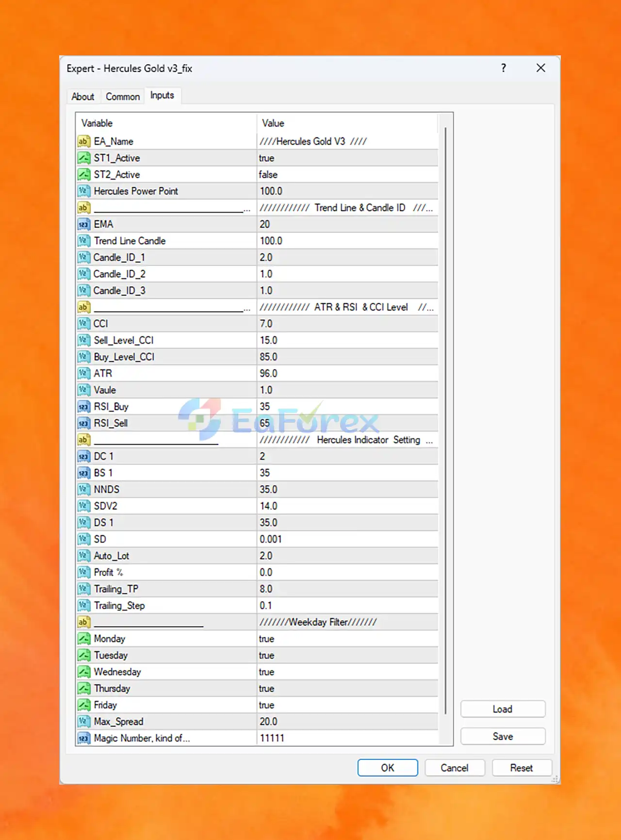621x840 pixels.
Task: Select the Wednesday true value
Action: [x=347, y=672]
